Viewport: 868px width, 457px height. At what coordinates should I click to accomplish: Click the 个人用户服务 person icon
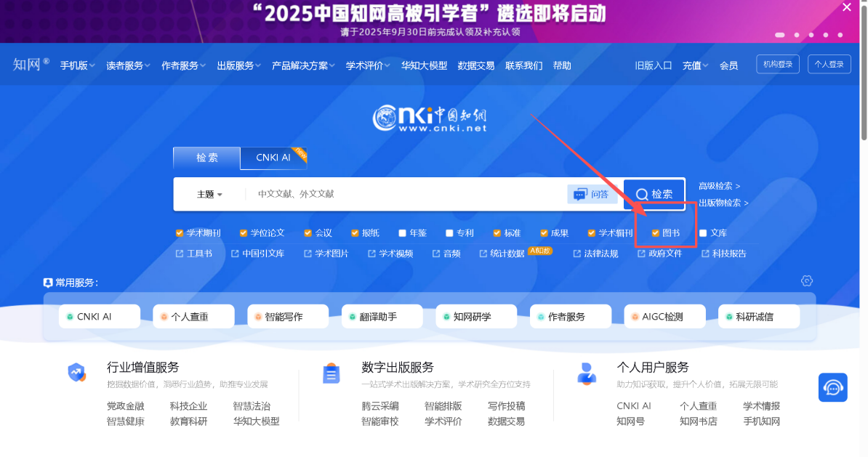pos(586,373)
